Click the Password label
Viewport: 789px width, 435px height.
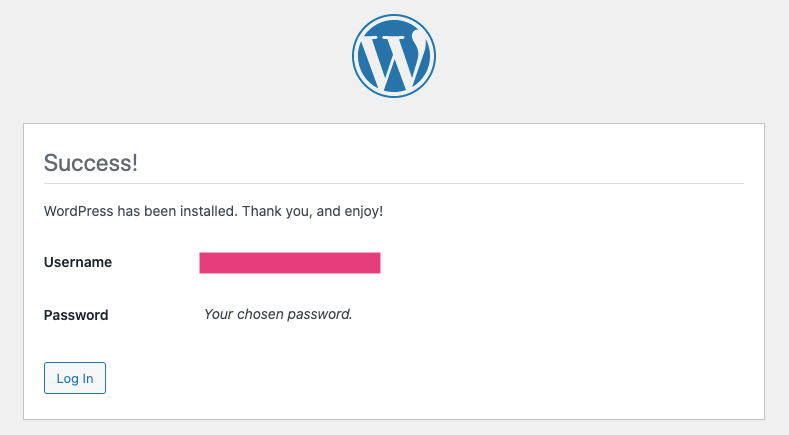pos(76,315)
